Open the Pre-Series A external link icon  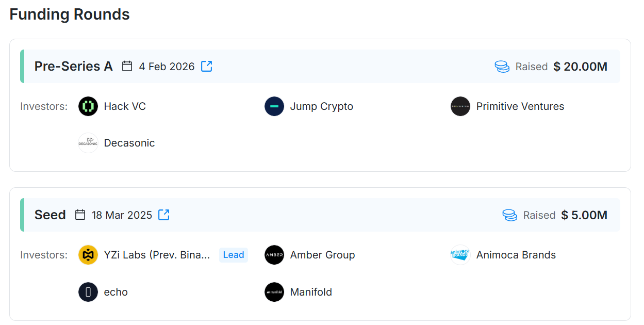pyautogui.click(x=207, y=66)
